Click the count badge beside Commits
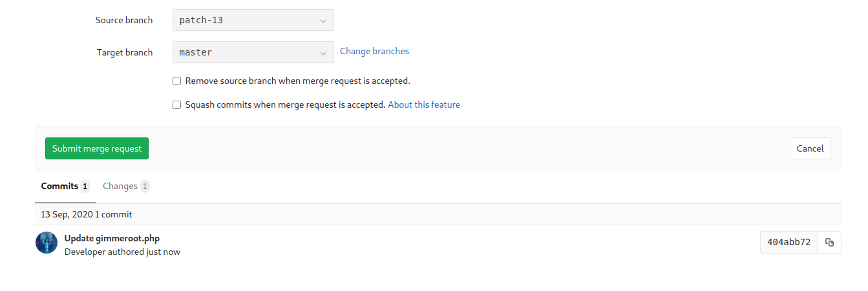The height and width of the screenshot is (291, 868). tap(85, 186)
